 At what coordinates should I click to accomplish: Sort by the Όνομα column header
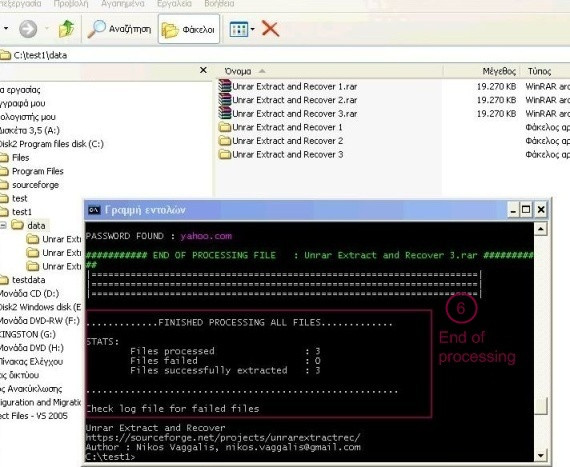coord(238,71)
